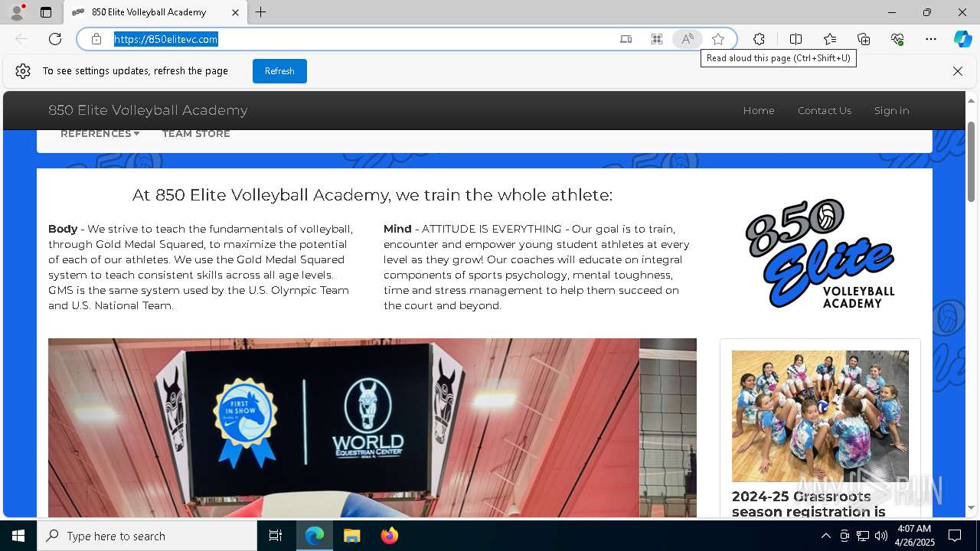980x551 pixels.
Task: Open the Favorites list
Action: 830,39
